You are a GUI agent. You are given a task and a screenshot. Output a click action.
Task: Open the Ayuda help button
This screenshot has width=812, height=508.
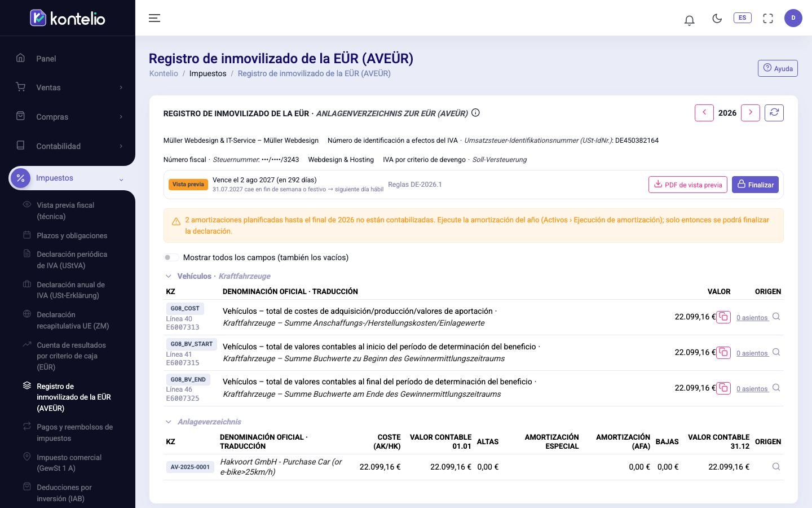(x=778, y=68)
